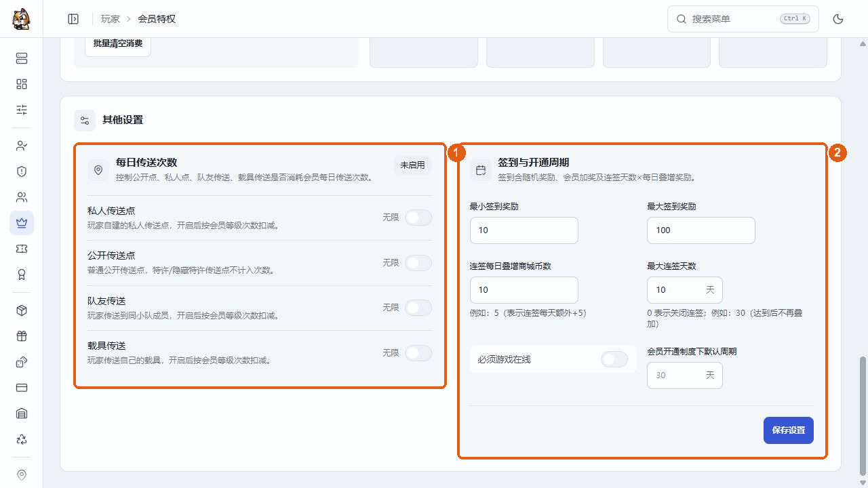The height and width of the screenshot is (488, 868).
Task: Open the users group sidebar icon
Action: [22, 197]
